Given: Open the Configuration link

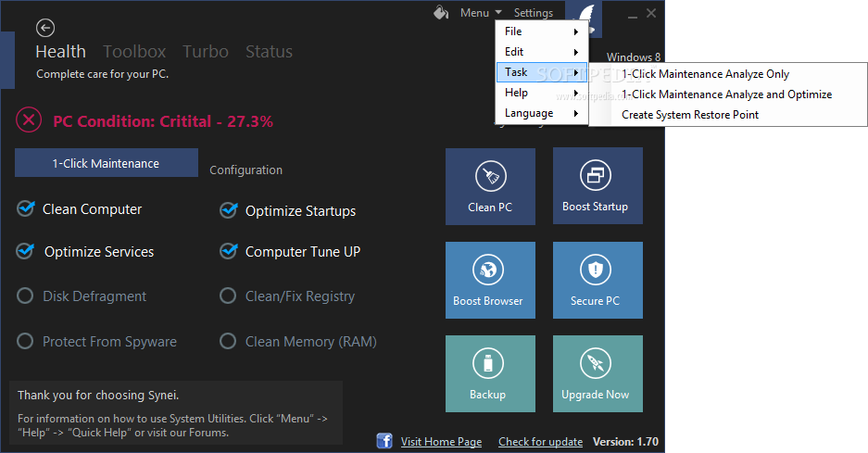Looking at the screenshot, I should tap(245, 170).
